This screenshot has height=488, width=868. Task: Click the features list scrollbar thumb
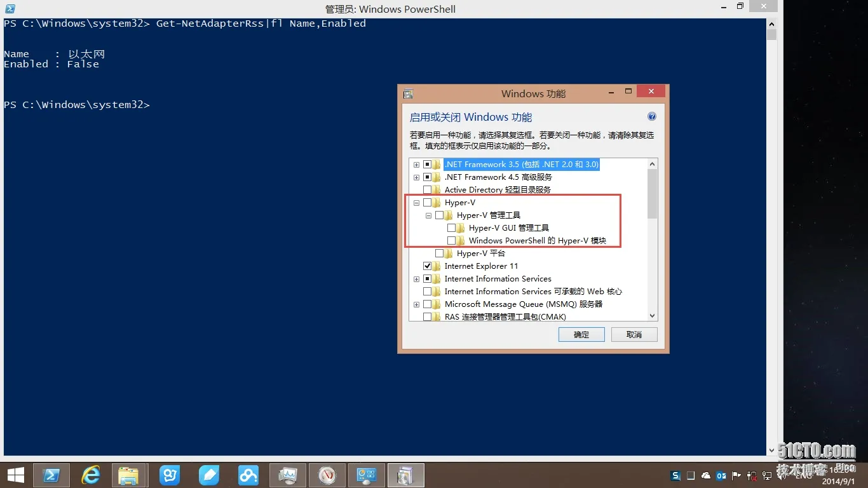pyautogui.click(x=652, y=194)
